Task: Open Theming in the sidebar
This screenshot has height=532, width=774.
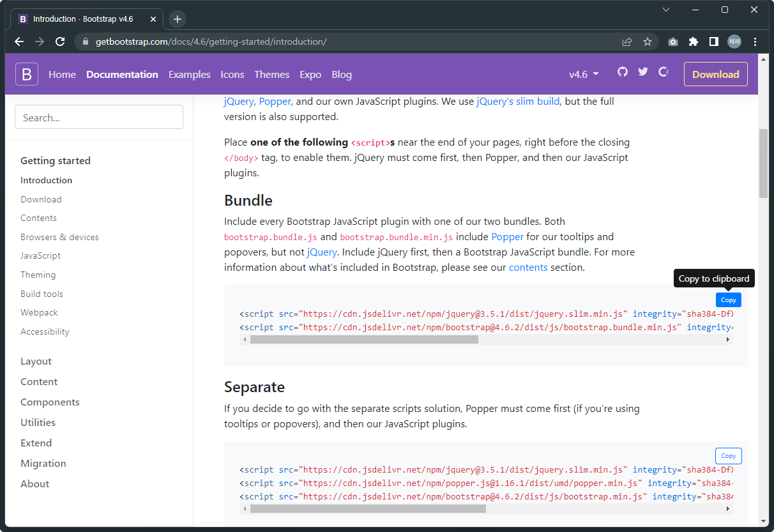Action: pos(38,275)
